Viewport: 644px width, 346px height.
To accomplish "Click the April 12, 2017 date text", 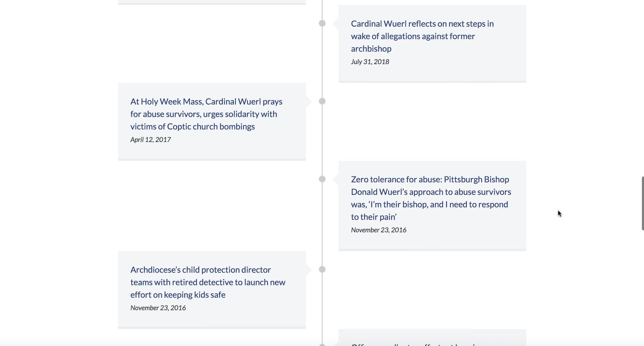I will coord(151,139).
